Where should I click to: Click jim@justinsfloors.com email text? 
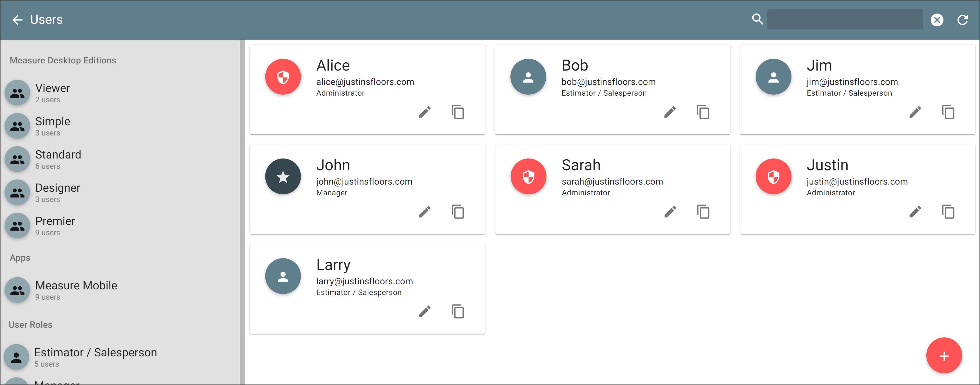(x=852, y=82)
